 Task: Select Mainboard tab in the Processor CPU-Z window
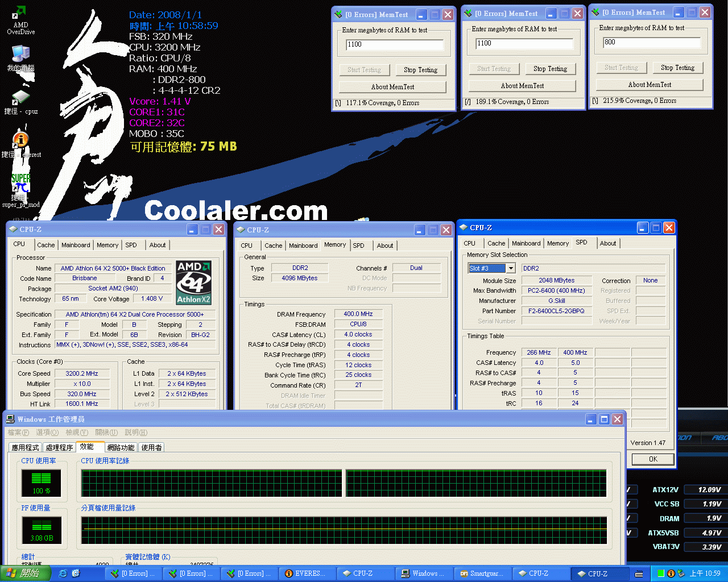(76, 245)
